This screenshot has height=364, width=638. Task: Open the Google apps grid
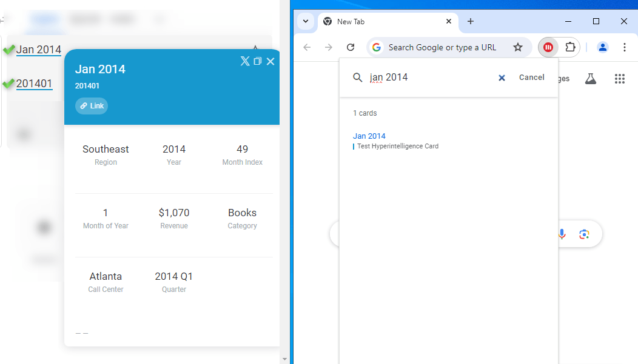pos(619,79)
